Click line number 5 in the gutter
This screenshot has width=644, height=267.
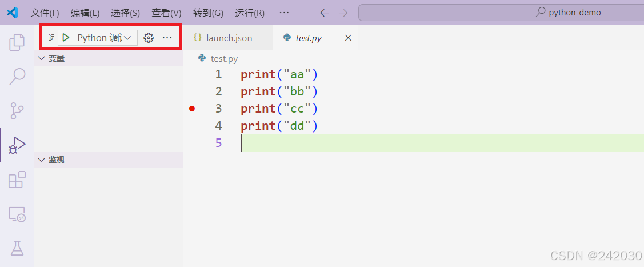click(218, 143)
